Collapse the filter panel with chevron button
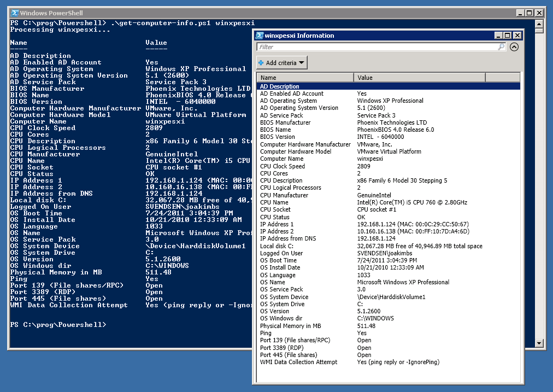Viewport: 553px width, 392px height. pos(514,48)
